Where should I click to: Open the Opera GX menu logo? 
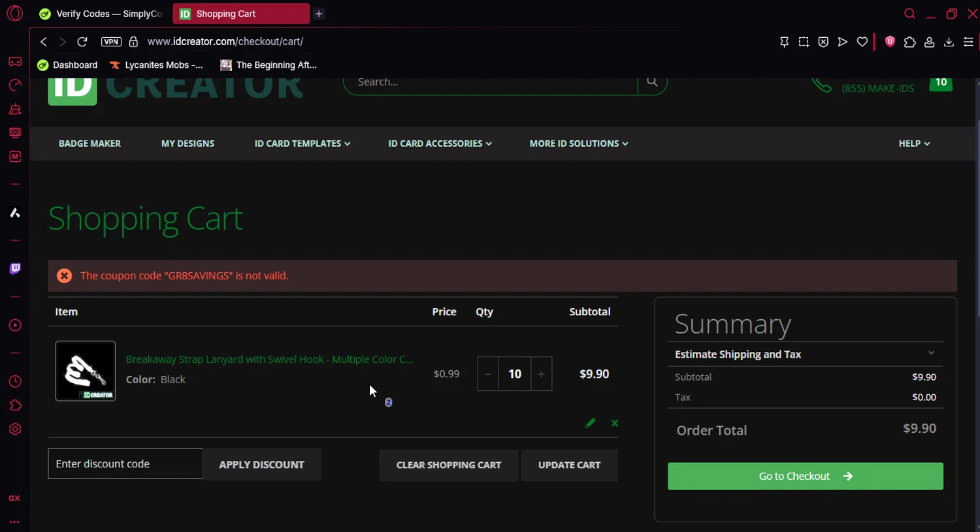[x=14, y=13]
